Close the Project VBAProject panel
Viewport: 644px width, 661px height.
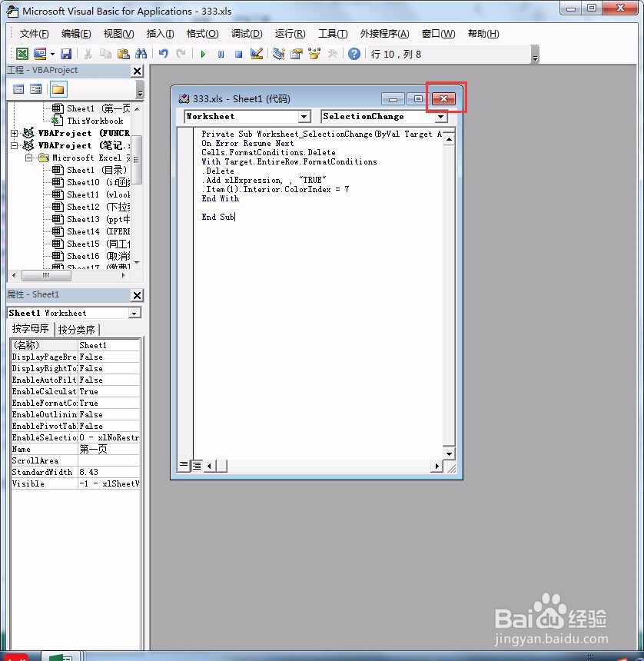138,71
